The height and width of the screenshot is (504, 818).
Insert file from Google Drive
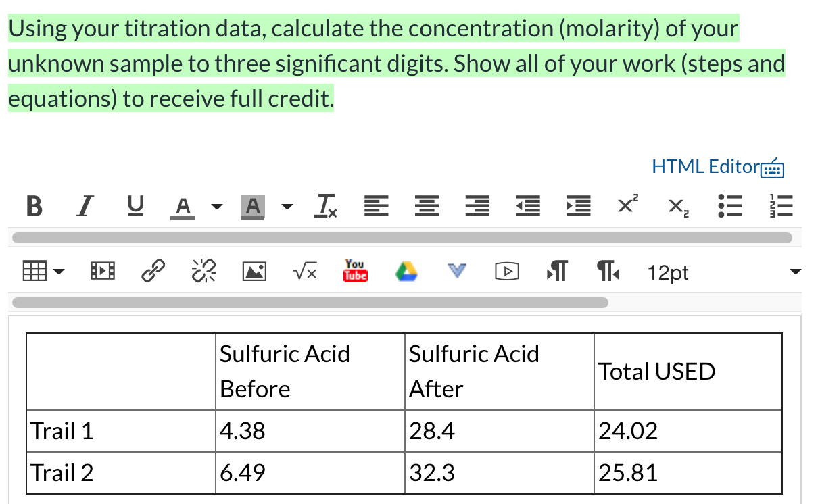pyautogui.click(x=406, y=271)
